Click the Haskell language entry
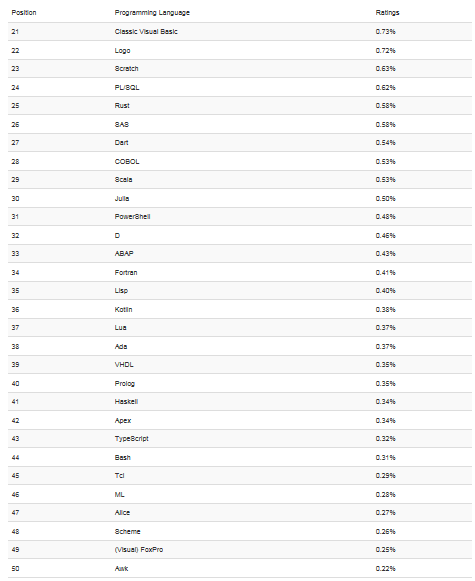The height and width of the screenshot is (581, 475). 126,401
